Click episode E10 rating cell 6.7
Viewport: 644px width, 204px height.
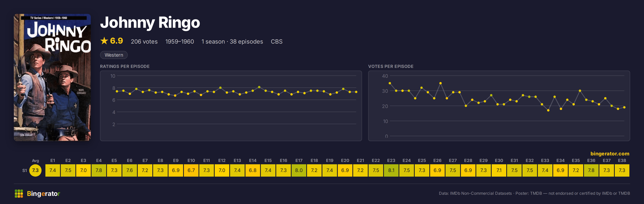coord(191,170)
